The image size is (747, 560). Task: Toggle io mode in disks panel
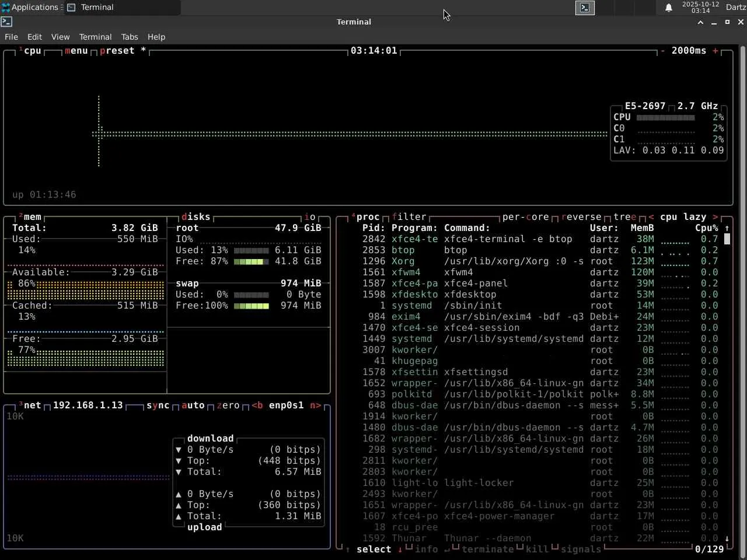[309, 217]
